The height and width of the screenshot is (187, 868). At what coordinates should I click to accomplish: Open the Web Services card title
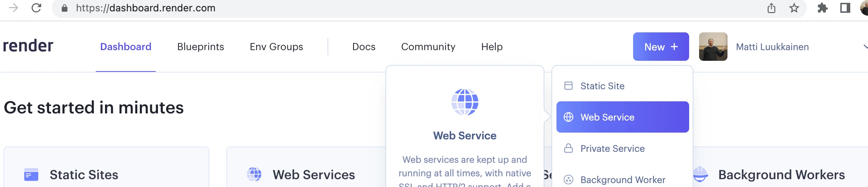coord(314,175)
